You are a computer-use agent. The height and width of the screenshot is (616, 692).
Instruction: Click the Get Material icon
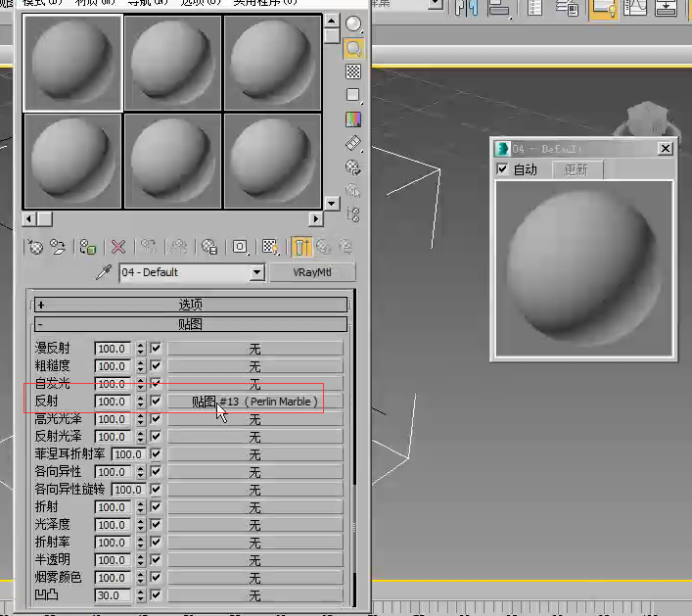[35, 247]
